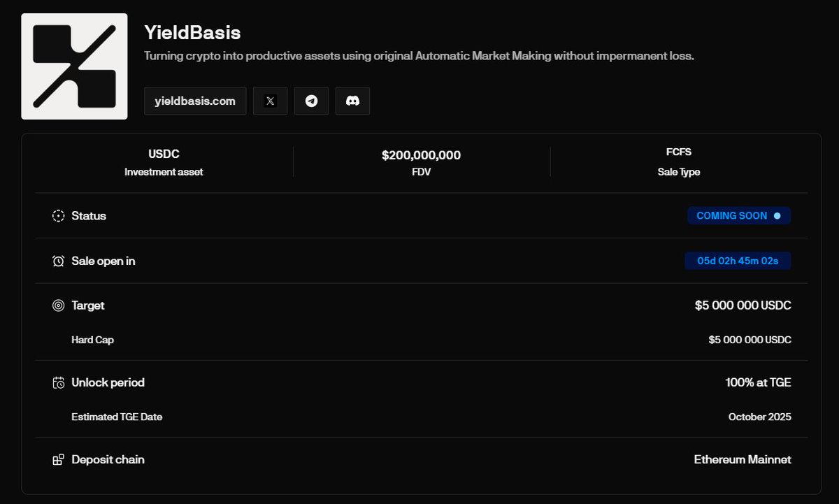This screenshot has width=839, height=504.
Task: Open the X (Twitter) social link
Action: click(x=270, y=101)
